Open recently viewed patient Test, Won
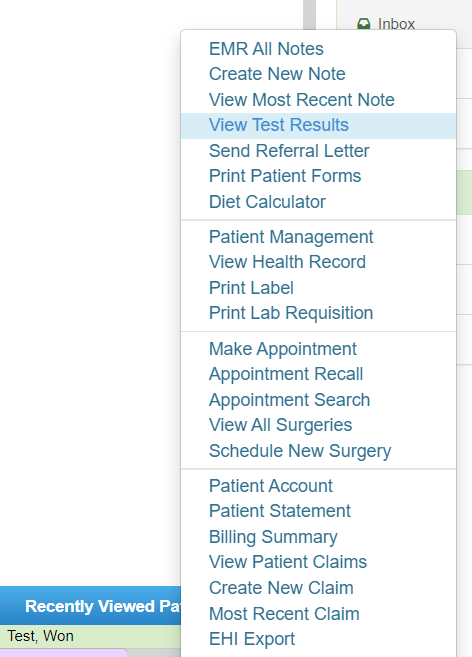Viewport: 472px width, 657px height. 40,636
